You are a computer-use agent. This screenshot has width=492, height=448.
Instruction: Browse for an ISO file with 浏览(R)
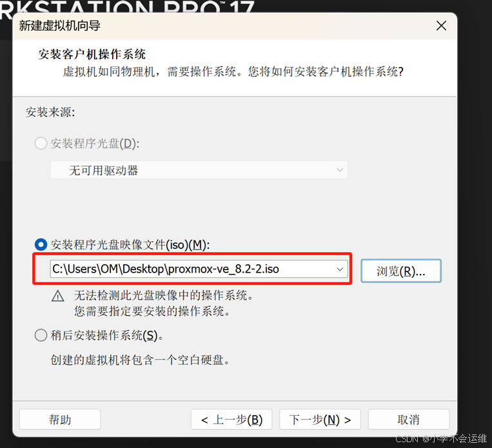[x=401, y=271]
